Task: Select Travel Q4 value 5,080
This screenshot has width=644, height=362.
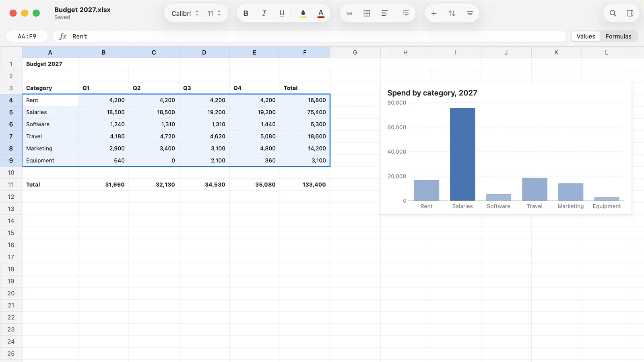Action: (x=254, y=136)
